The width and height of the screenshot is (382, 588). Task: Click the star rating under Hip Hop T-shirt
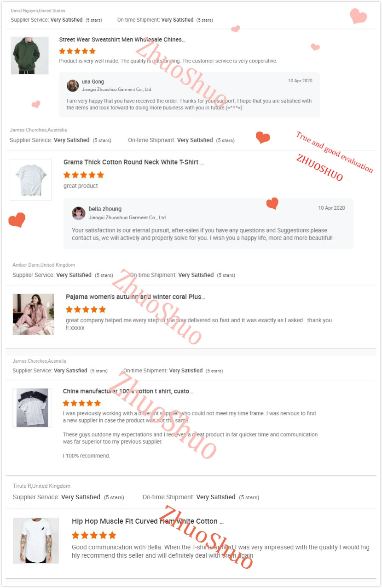coord(94,535)
